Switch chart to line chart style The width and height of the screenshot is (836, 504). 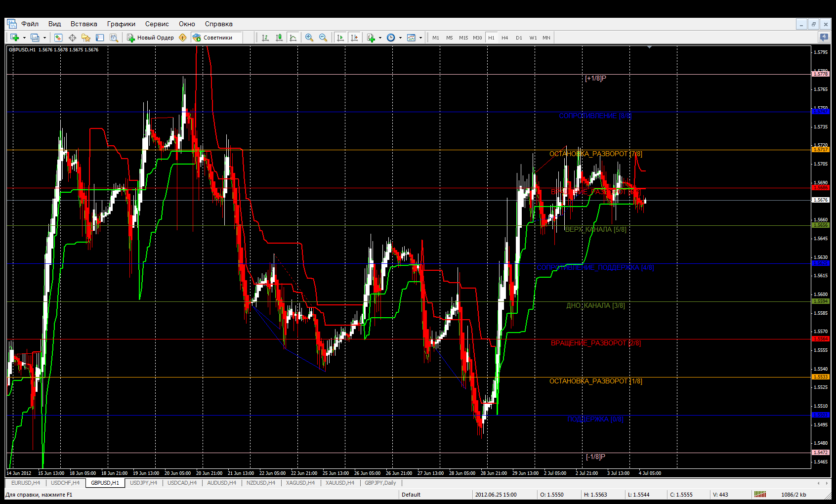[x=293, y=38]
